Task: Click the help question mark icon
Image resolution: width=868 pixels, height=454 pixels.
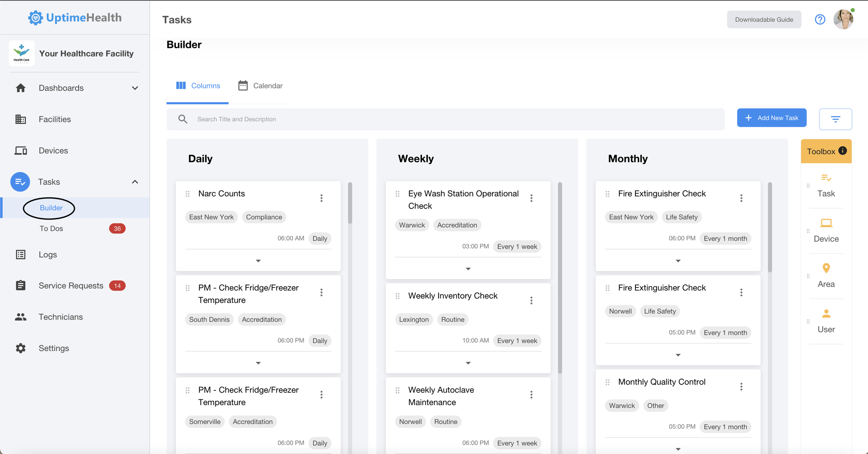Action: 820,19
